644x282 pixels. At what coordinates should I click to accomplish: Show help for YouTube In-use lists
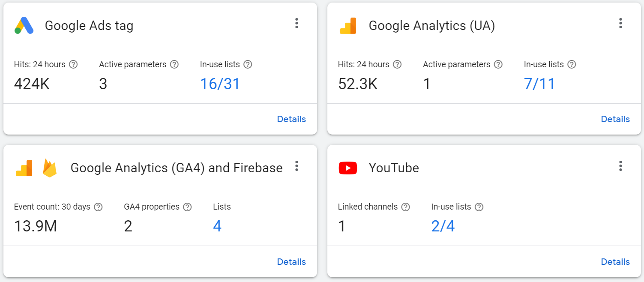pyautogui.click(x=479, y=207)
